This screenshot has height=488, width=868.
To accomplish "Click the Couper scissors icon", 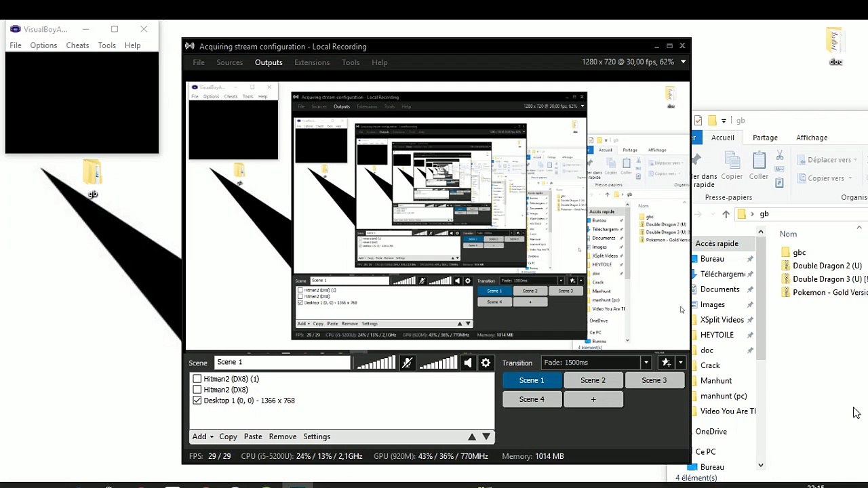I will pos(780,156).
